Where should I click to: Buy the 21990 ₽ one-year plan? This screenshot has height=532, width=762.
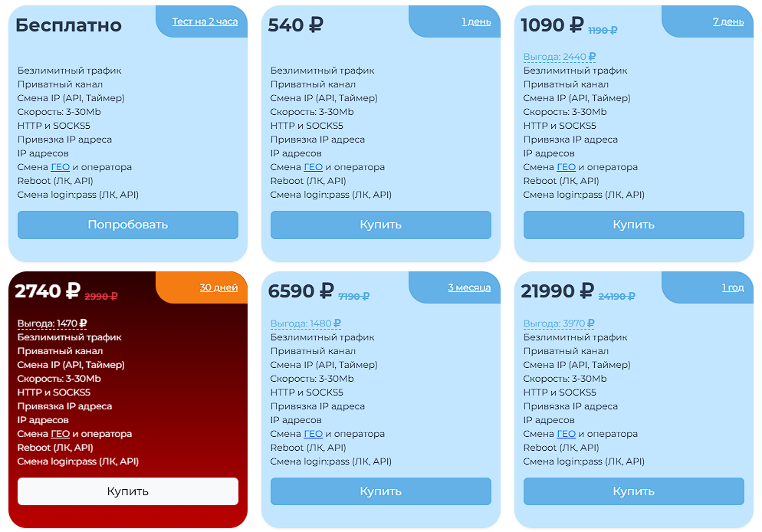tap(634, 491)
